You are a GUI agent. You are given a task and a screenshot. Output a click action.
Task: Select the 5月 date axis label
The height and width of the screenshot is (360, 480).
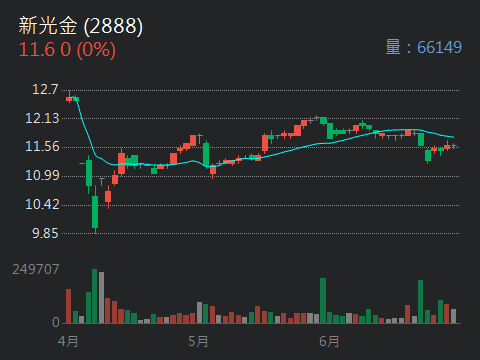(x=198, y=341)
